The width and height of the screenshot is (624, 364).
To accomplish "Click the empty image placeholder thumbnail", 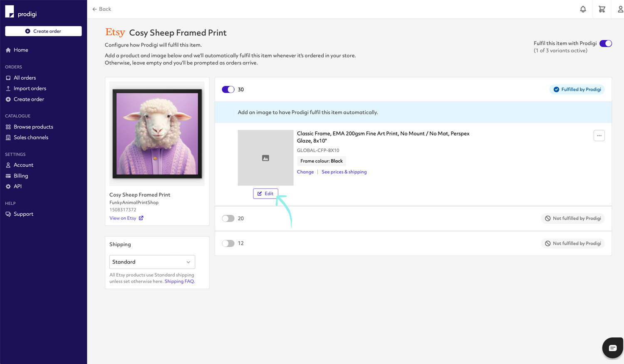I will pyautogui.click(x=265, y=158).
